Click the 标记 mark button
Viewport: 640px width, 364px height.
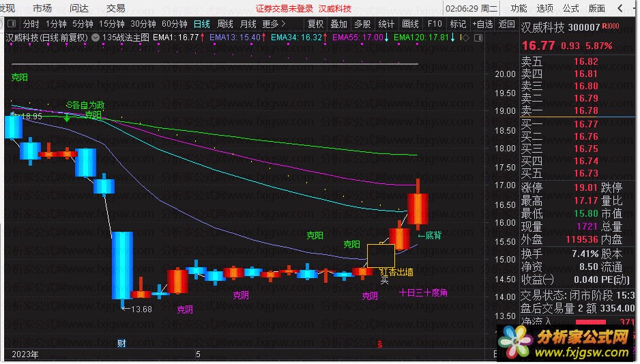tap(458, 24)
